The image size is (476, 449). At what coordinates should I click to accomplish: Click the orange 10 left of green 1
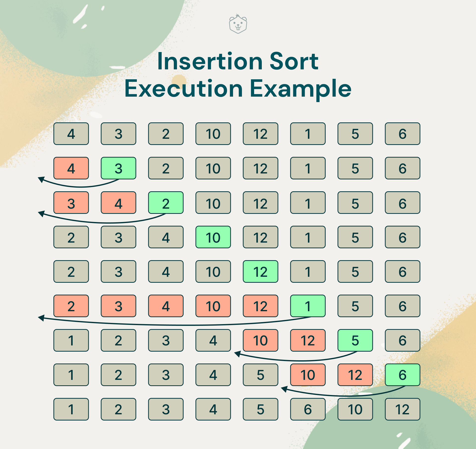(x=213, y=306)
